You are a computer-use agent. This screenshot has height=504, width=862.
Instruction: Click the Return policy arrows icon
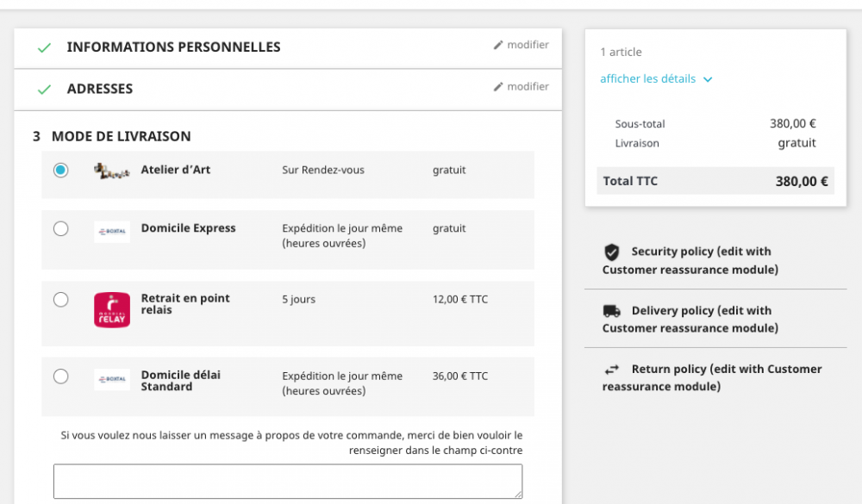(612, 370)
